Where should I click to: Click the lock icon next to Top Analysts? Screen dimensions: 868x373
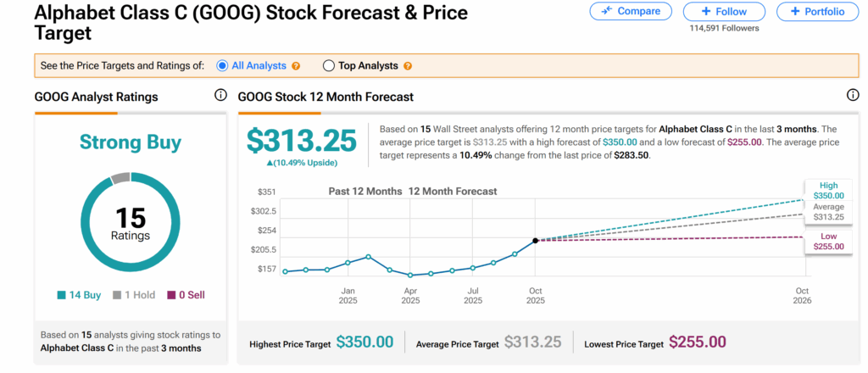pos(408,66)
